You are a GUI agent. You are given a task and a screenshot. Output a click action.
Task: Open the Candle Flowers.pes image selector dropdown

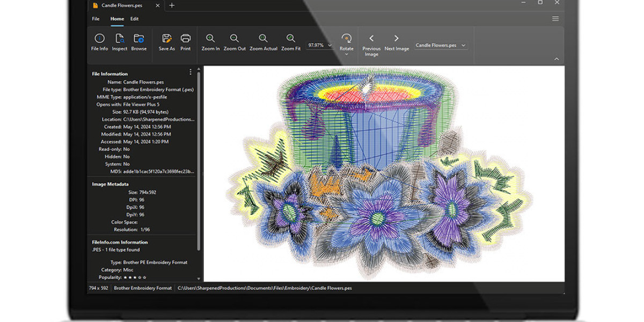point(463,46)
